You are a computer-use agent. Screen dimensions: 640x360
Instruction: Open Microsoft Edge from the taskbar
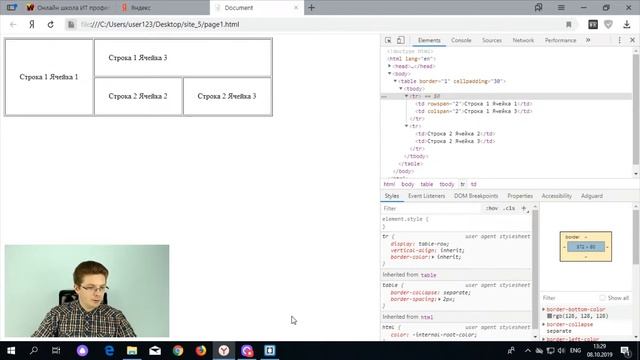point(109,351)
